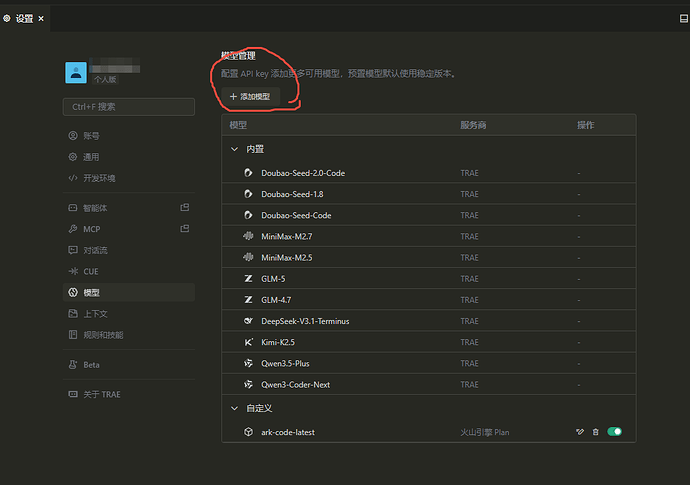Close the 设置 tab
690x485 pixels.
pyautogui.click(x=41, y=18)
